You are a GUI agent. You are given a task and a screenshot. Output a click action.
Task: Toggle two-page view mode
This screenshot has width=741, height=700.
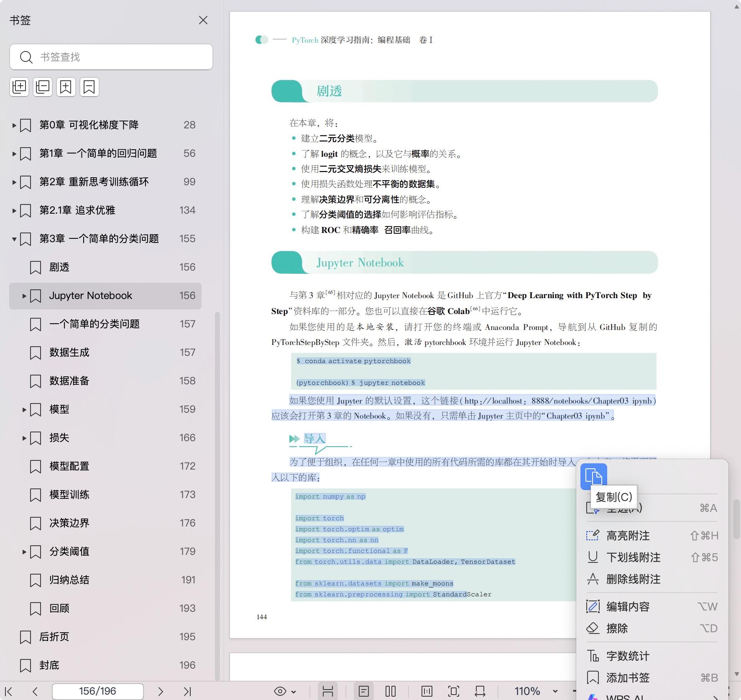click(391, 692)
